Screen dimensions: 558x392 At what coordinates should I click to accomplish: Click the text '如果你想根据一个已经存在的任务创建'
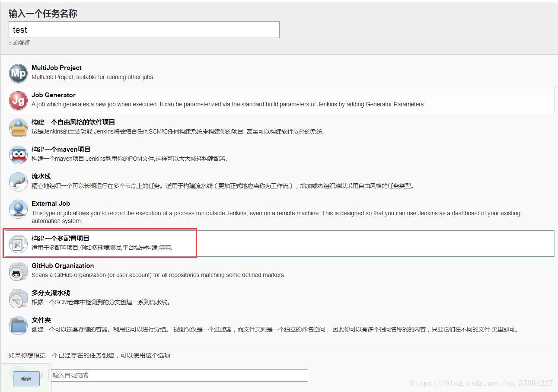89,355
